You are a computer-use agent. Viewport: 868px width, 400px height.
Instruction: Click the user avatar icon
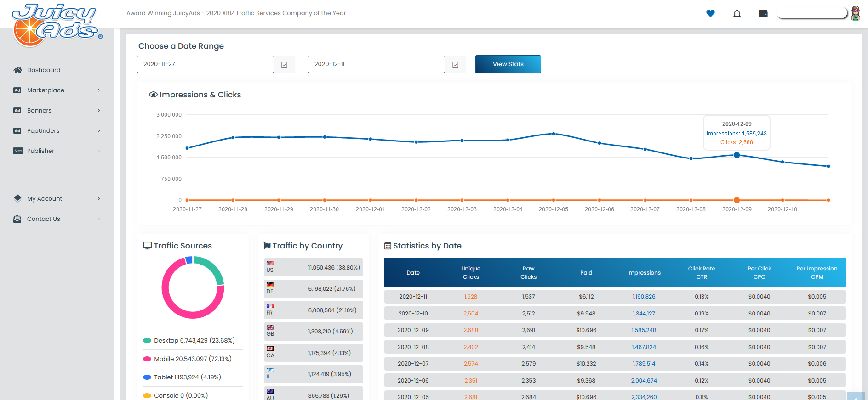pyautogui.click(x=855, y=13)
